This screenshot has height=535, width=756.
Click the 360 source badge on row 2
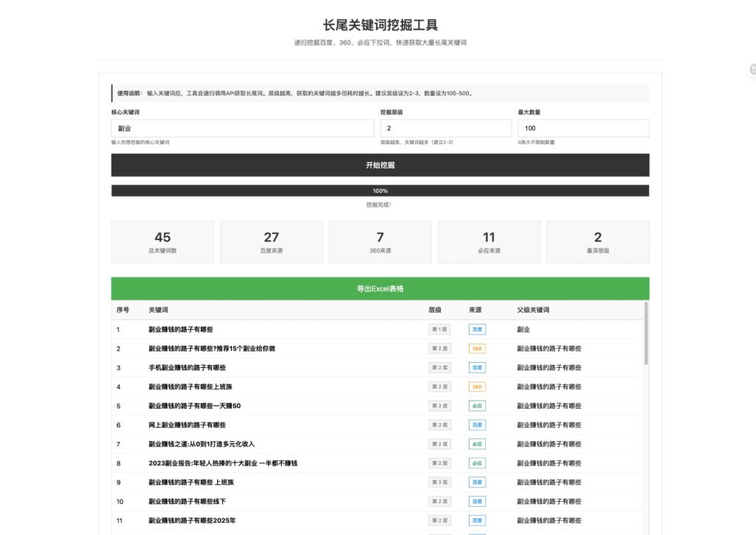point(476,348)
